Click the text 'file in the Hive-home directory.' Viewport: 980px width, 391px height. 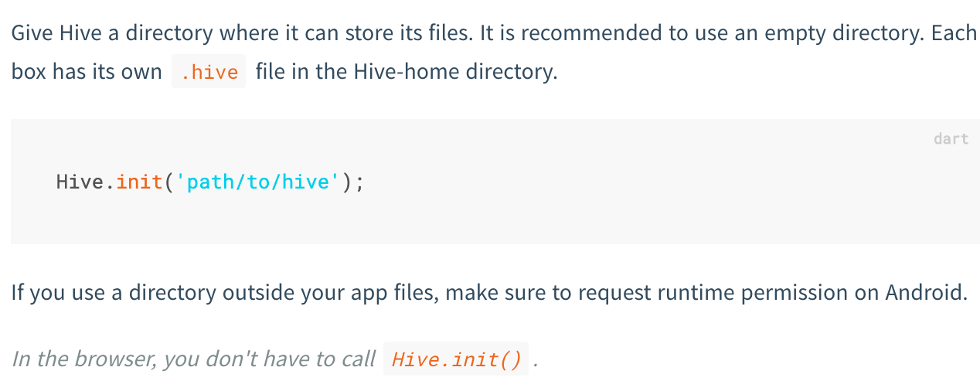pyautogui.click(x=407, y=72)
